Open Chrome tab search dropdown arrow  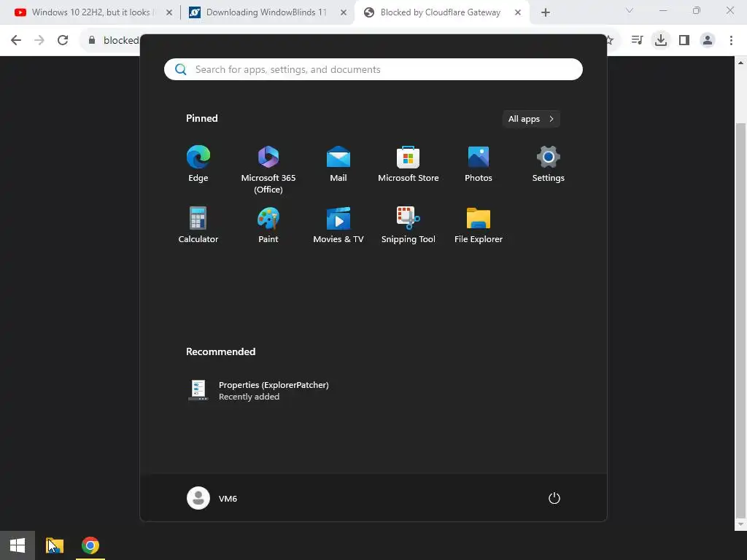coord(630,10)
